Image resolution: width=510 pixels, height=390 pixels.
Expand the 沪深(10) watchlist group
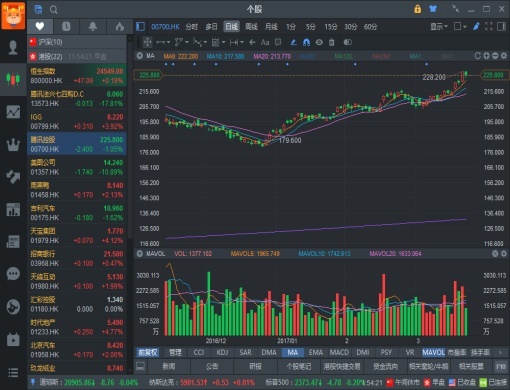point(77,42)
